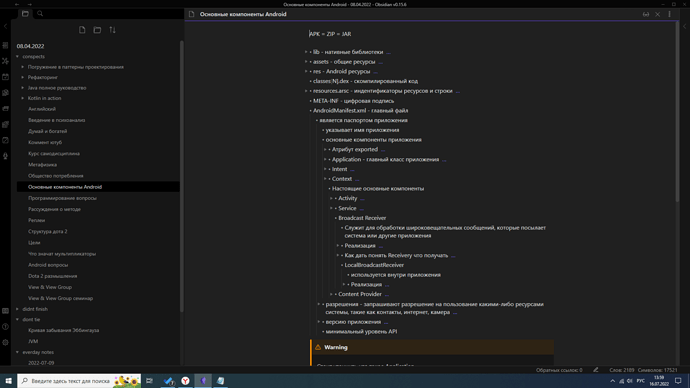Unfold the resources.arsc bullet

tap(306, 91)
